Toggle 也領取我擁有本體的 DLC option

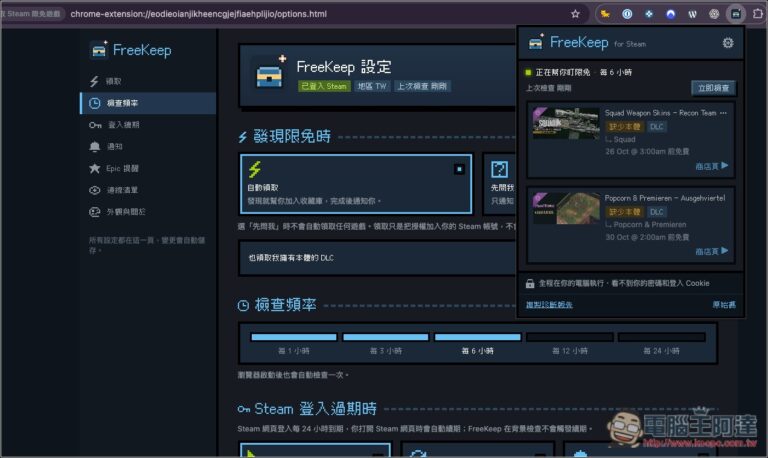[378, 258]
